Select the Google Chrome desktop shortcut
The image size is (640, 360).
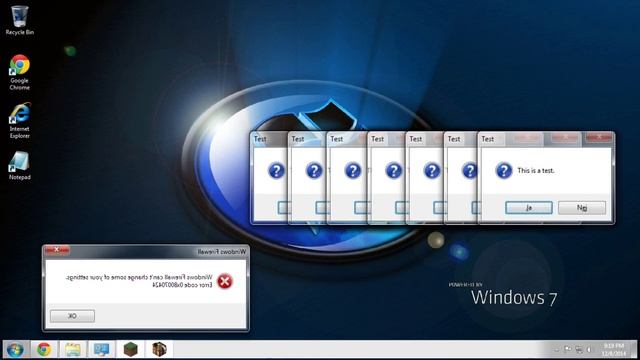19,72
